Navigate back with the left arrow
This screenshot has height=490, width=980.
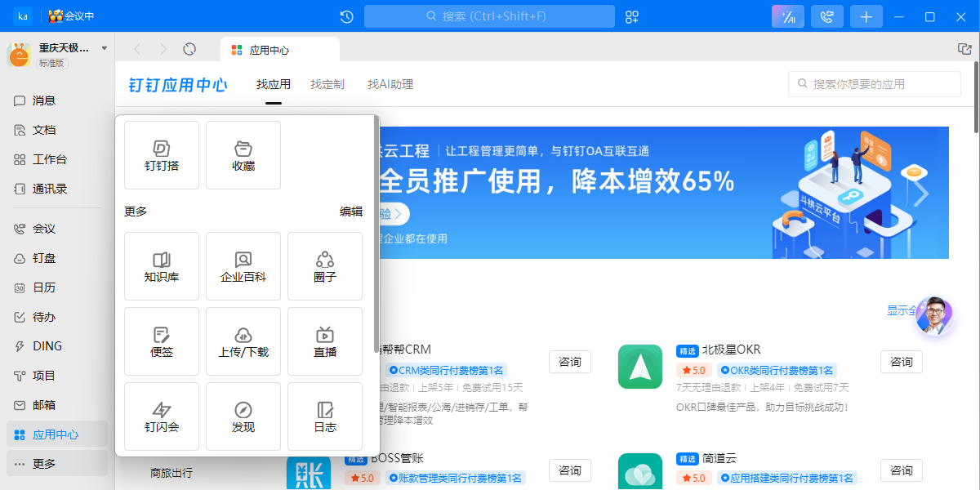tap(137, 49)
